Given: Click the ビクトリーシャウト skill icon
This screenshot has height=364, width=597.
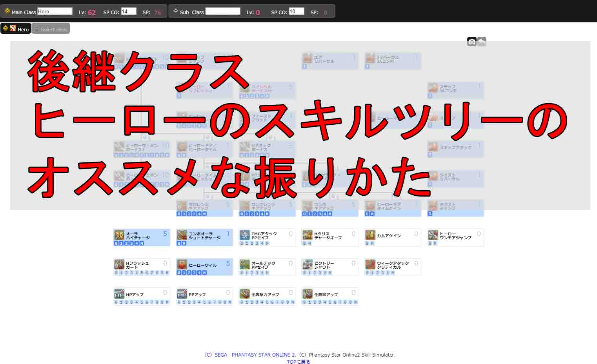Looking at the screenshot, I should point(308,264).
